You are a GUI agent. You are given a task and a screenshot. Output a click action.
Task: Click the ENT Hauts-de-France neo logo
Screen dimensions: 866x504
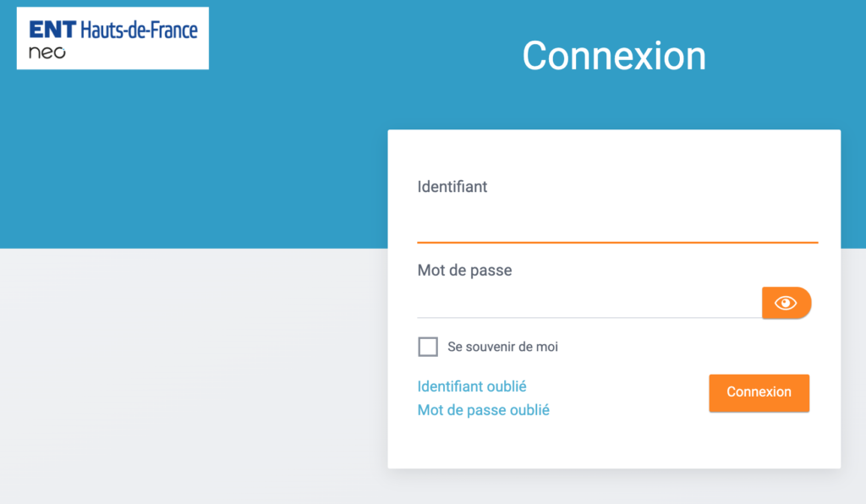tap(112, 37)
